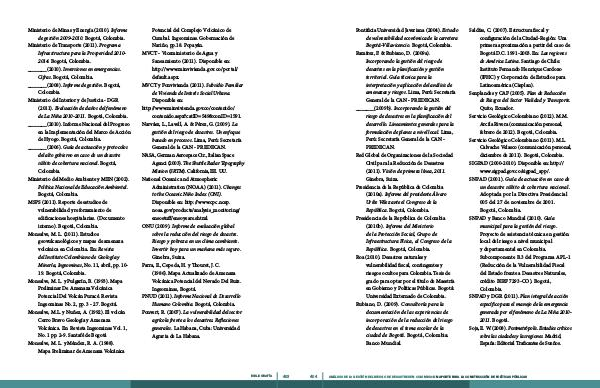Click the teal footer bar
600x388 pixels.
click(300, 384)
